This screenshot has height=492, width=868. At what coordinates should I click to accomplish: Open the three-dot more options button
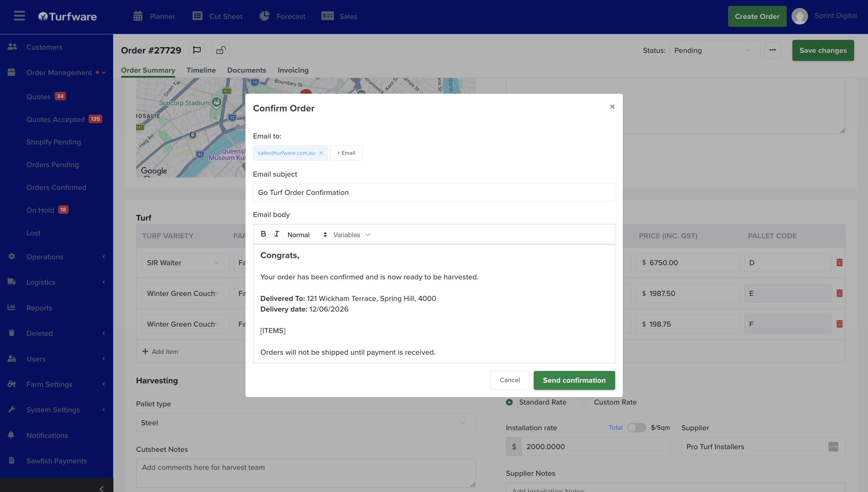tap(772, 50)
